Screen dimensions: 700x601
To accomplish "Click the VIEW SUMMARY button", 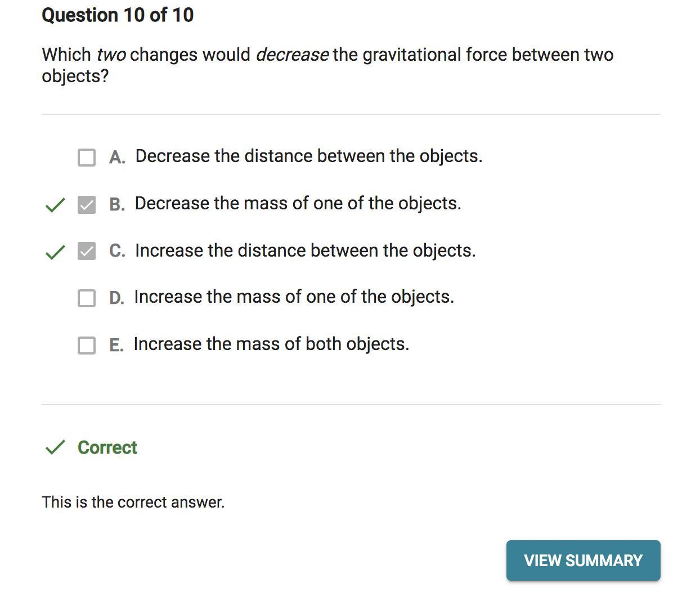I will coord(583,560).
